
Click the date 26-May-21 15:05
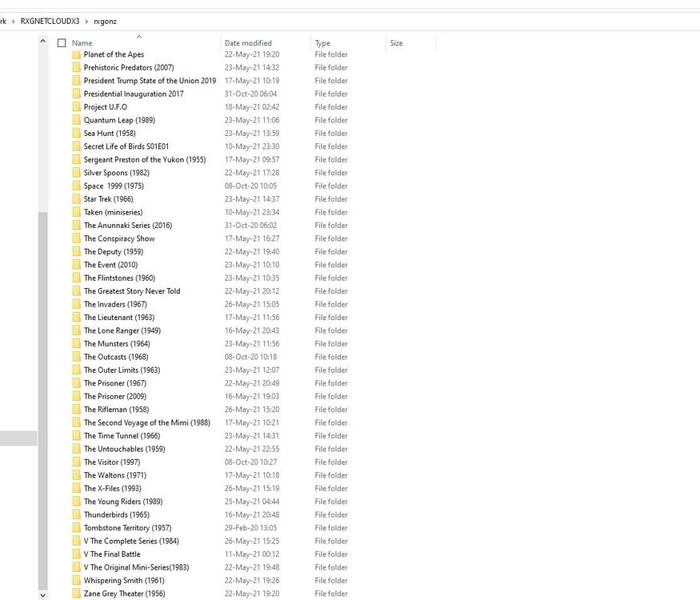(x=252, y=305)
